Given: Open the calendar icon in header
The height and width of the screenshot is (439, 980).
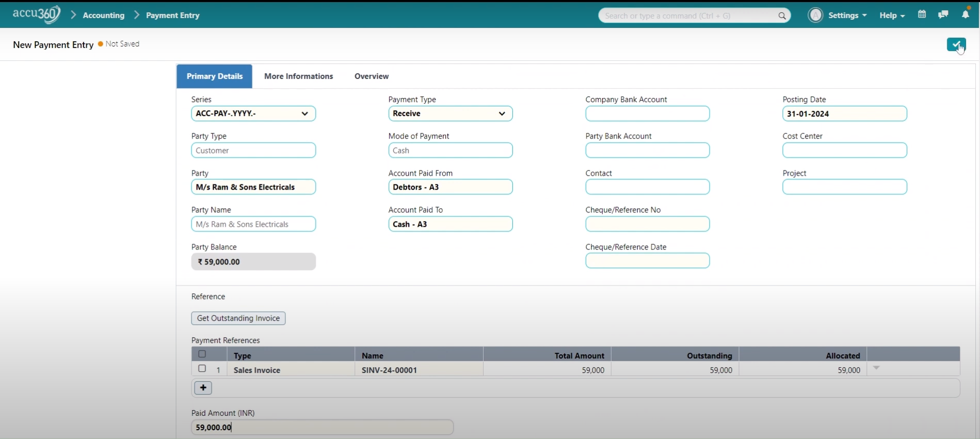Looking at the screenshot, I should coord(922,14).
